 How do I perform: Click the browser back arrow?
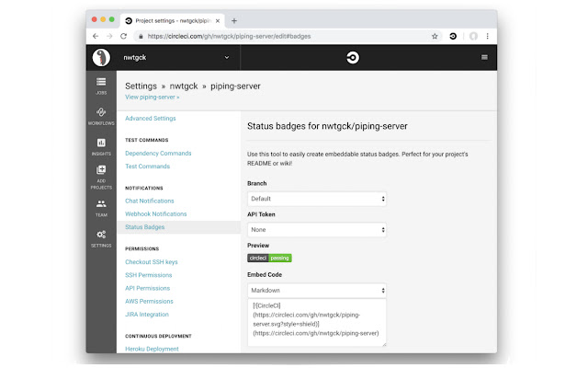(x=96, y=36)
